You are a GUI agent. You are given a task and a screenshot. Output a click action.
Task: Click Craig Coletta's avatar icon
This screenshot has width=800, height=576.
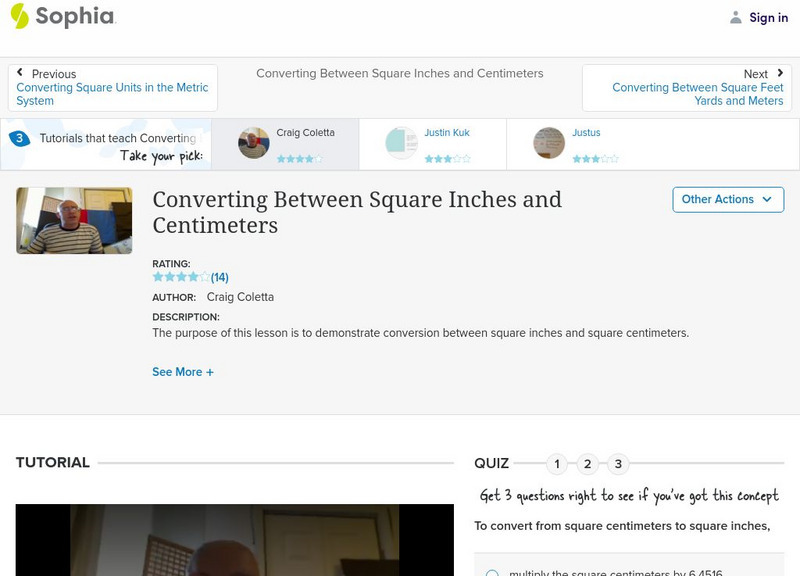tap(254, 143)
